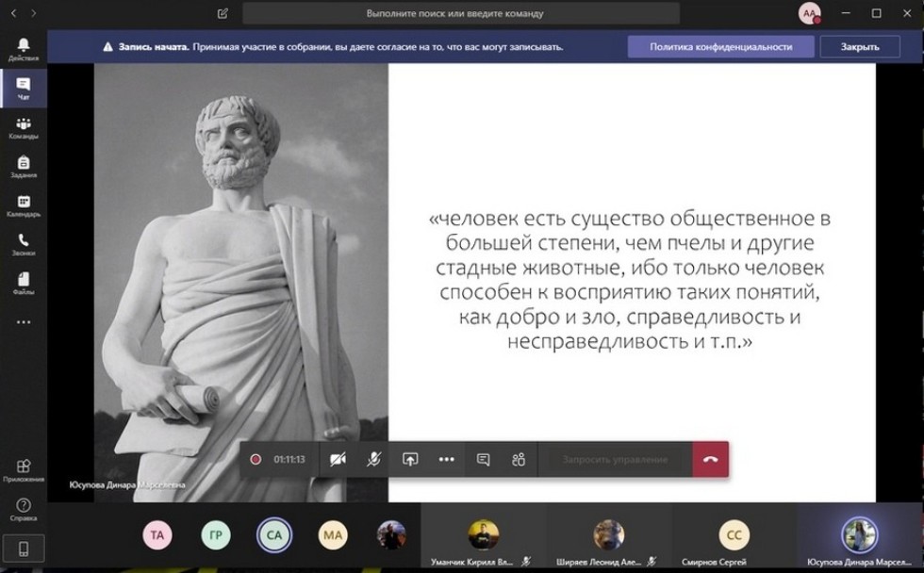Dismiss the recording banner with Закрыть

point(859,45)
